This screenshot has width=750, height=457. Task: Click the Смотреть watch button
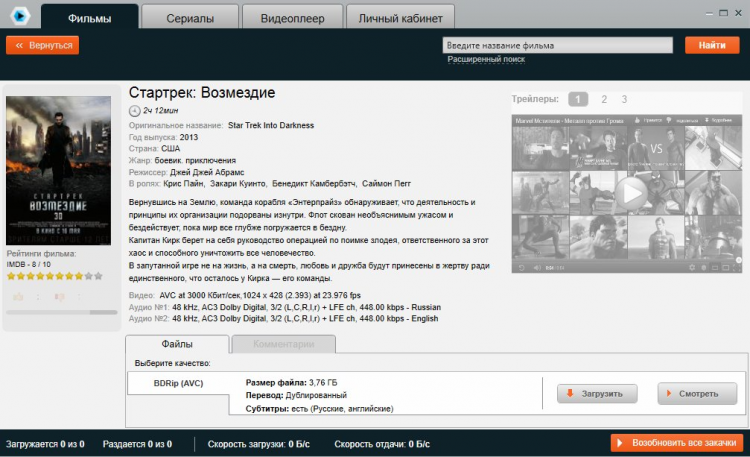pos(697,394)
